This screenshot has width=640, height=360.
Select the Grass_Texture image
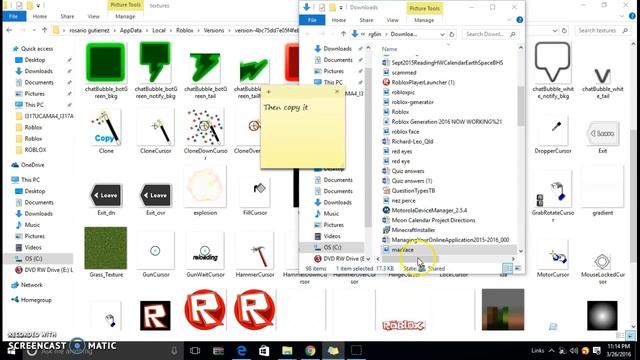pos(106,248)
